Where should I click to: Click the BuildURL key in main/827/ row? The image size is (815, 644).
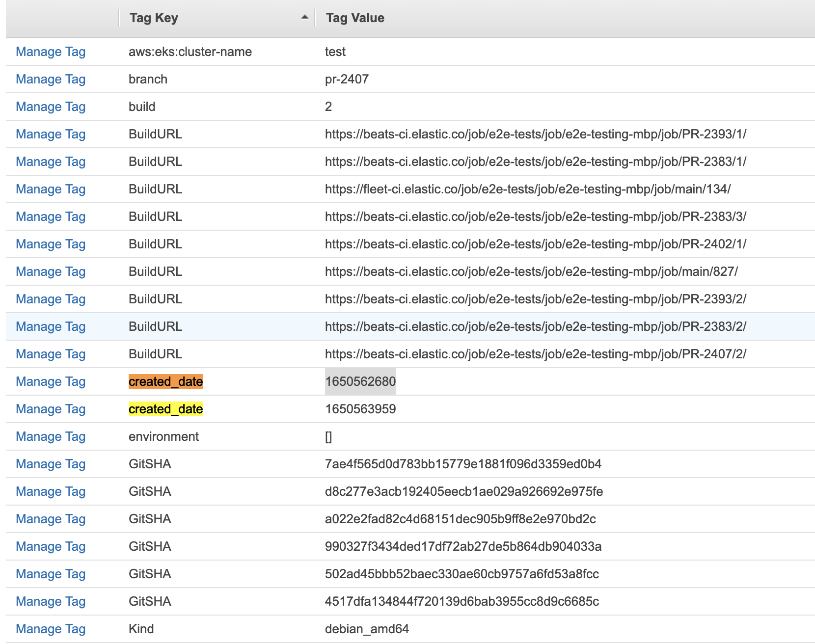tap(155, 271)
